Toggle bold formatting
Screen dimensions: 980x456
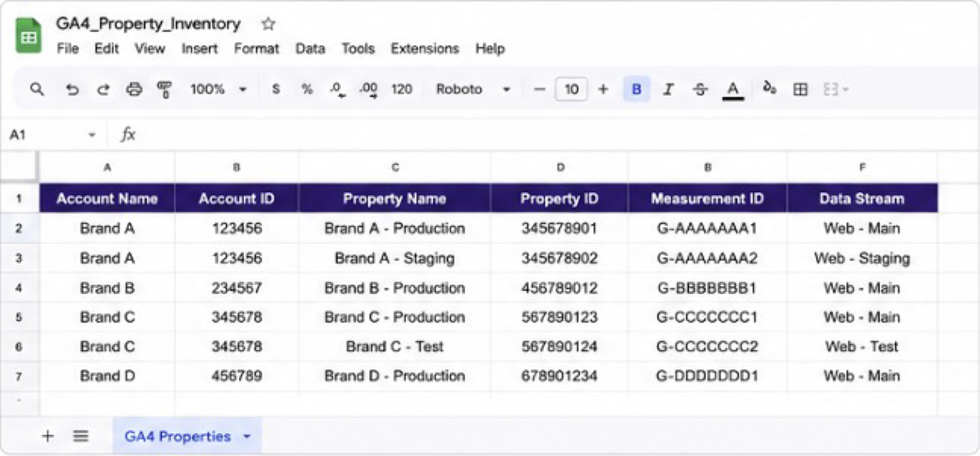636,89
